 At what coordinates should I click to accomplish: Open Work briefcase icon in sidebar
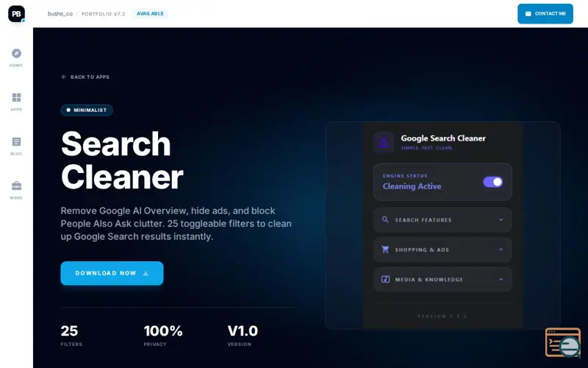click(16, 185)
